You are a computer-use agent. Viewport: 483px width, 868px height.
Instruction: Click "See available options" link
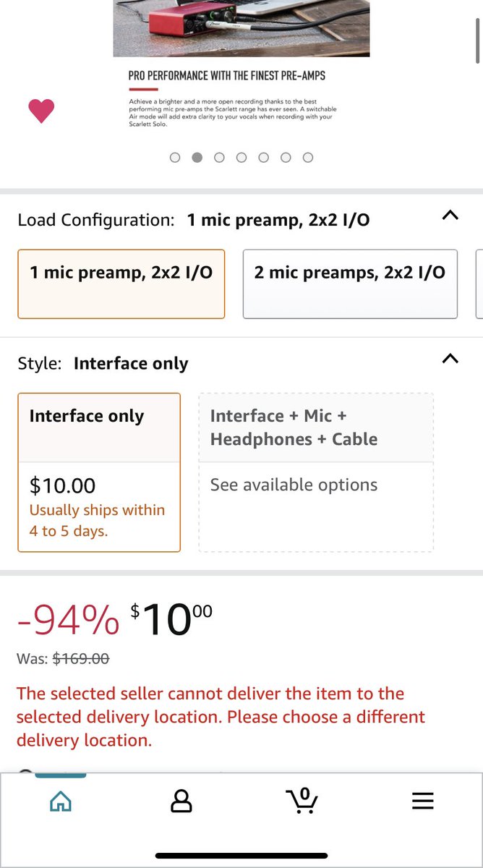[x=294, y=485]
